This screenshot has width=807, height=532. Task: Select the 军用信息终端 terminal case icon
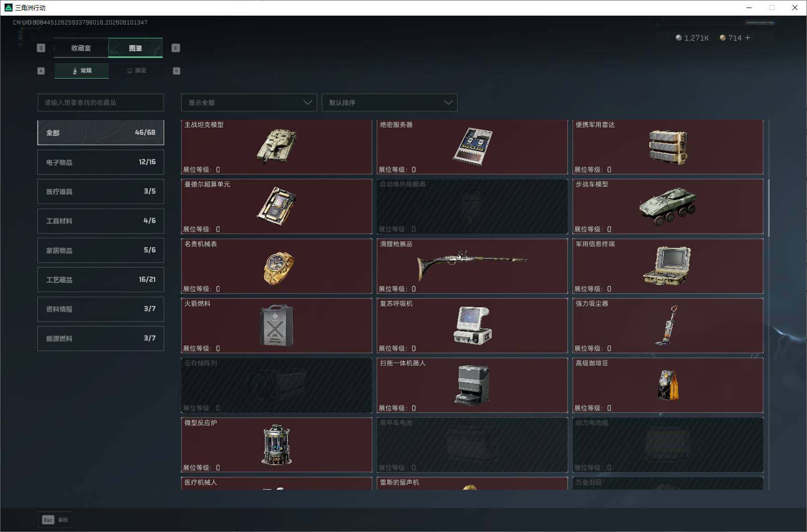(667, 266)
